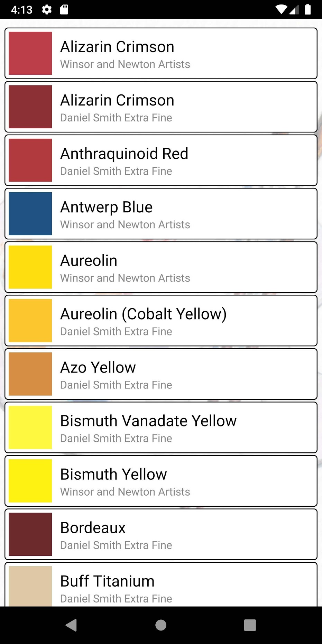
Task: Tap the Bismuth Yellow bright swatch
Action: [x=30, y=481]
